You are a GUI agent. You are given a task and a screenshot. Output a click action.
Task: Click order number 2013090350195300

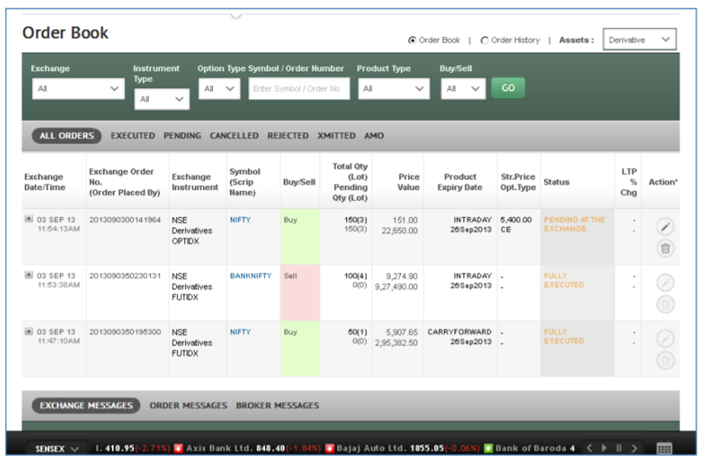[x=125, y=332]
